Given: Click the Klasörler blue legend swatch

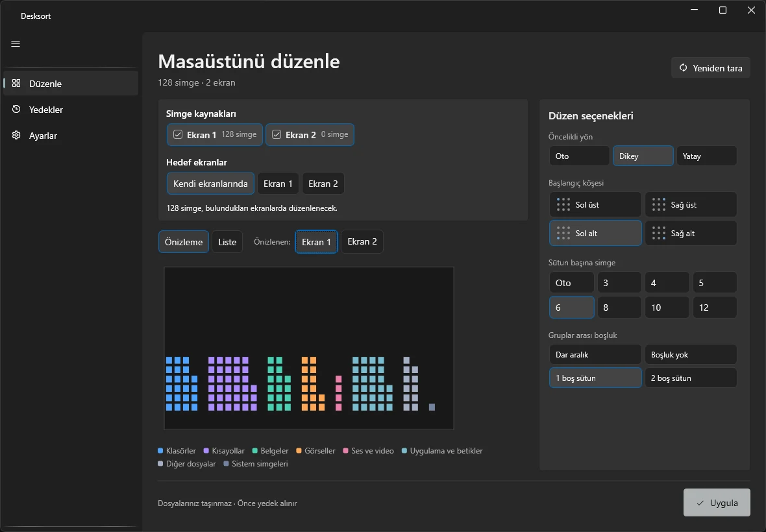Looking at the screenshot, I should (160, 450).
